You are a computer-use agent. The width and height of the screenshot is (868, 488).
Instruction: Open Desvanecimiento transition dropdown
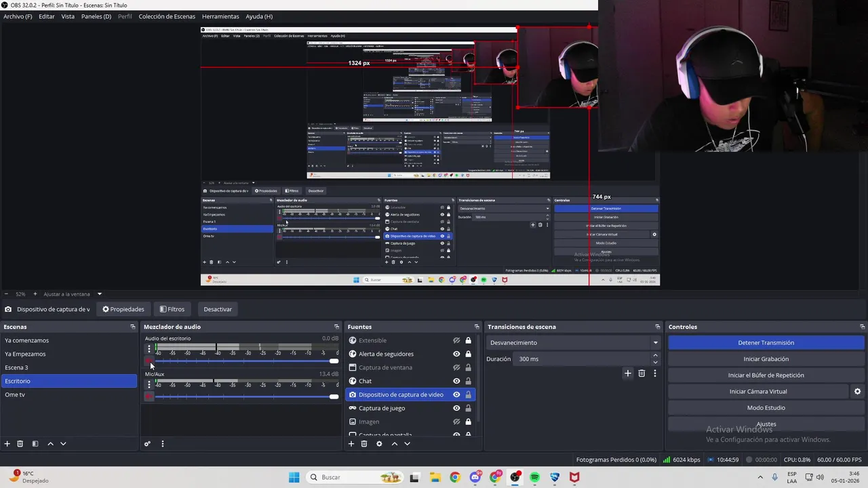pos(573,342)
